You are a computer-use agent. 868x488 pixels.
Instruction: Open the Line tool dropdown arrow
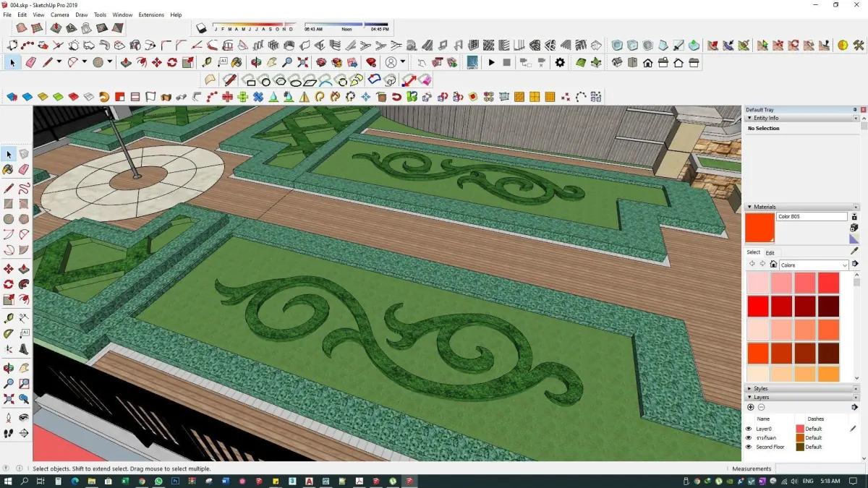coord(59,63)
